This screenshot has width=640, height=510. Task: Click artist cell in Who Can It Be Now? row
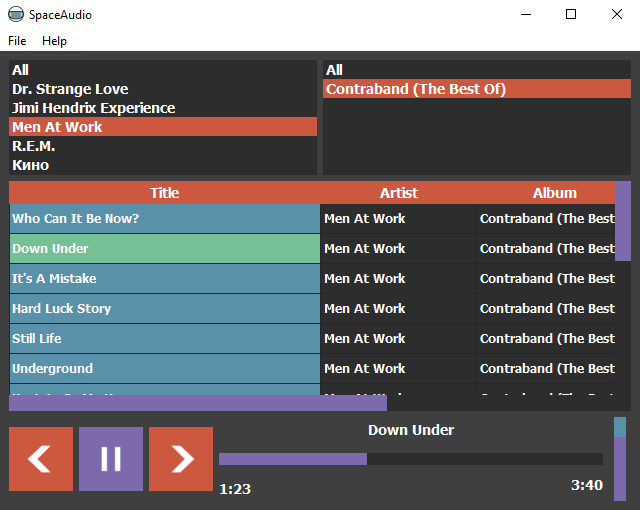[x=398, y=219]
